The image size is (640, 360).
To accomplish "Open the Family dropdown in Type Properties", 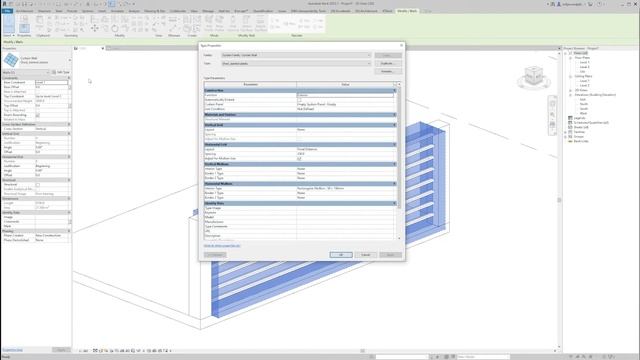I will (296, 55).
